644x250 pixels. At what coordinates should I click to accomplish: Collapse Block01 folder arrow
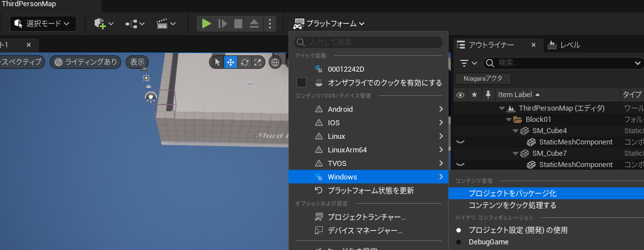508,120
